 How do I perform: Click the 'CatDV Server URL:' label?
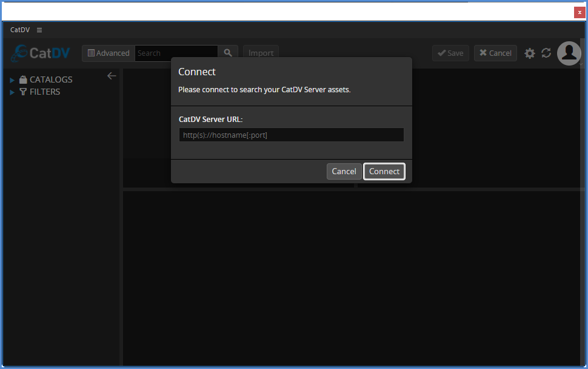pos(211,120)
